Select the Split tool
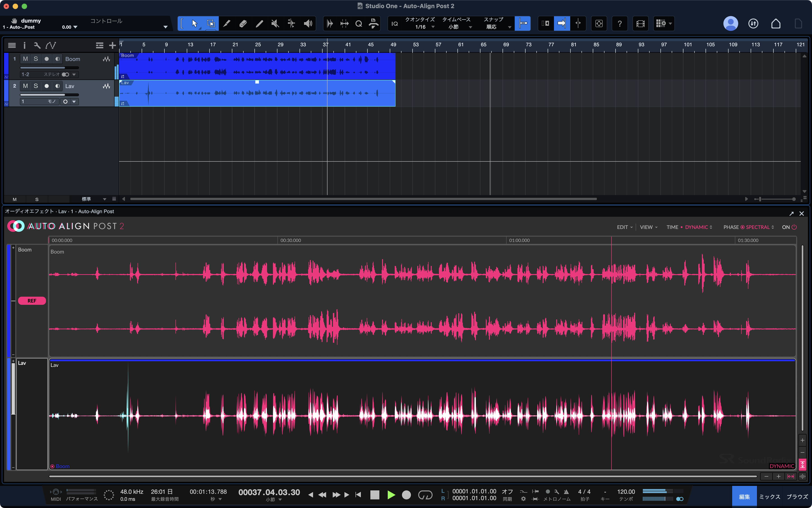 227,23
